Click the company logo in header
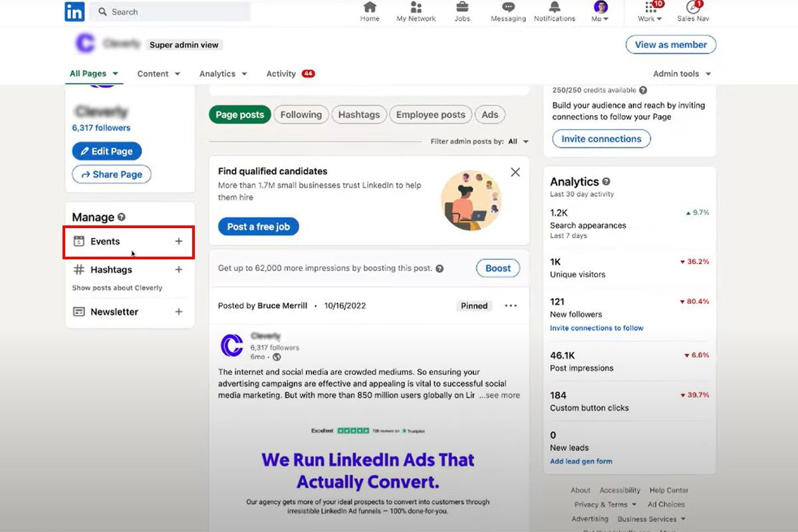 84,44
